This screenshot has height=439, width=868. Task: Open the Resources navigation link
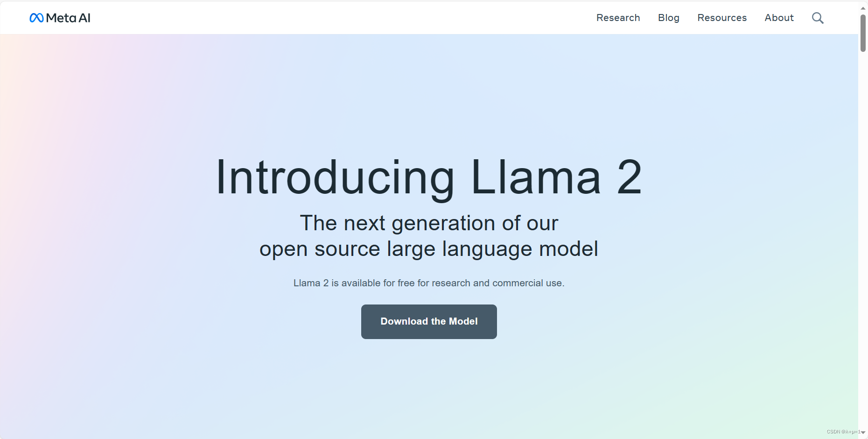pos(722,17)
